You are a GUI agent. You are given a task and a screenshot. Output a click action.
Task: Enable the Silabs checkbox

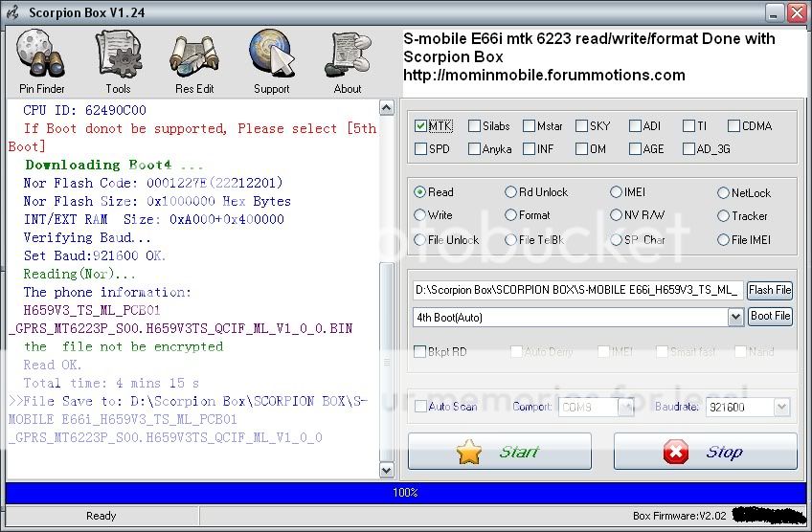click(x=474, y=125)
